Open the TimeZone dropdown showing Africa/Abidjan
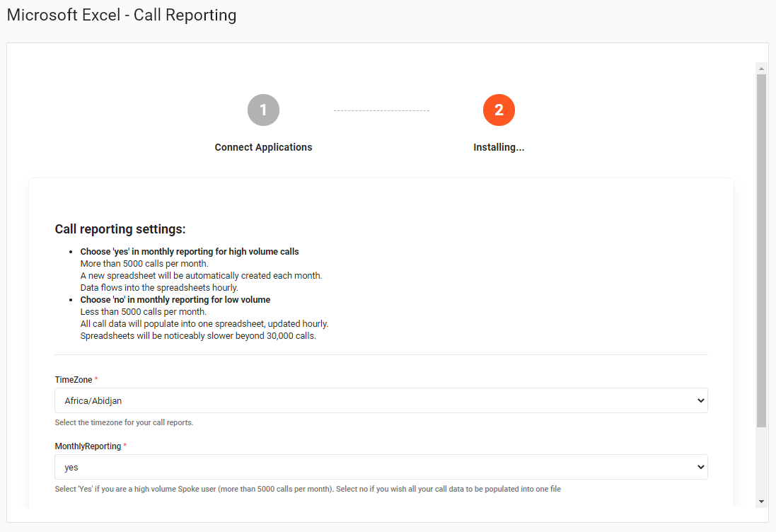 tap(381, 400)
